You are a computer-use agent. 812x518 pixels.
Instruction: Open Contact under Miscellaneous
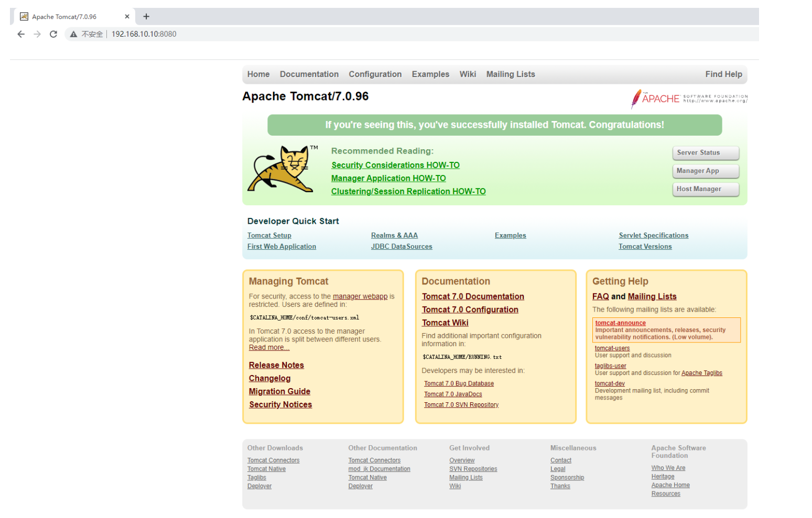[561, 461]
